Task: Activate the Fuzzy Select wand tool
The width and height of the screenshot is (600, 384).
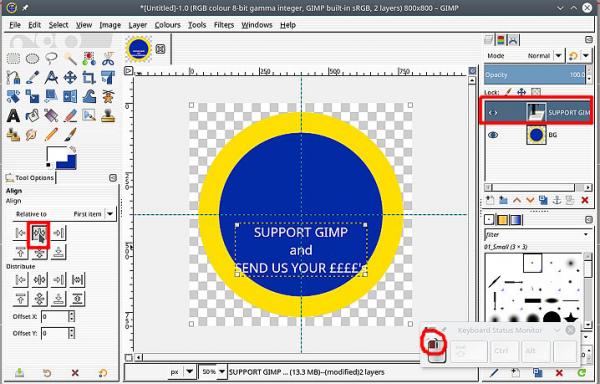Action: [70, 59]
